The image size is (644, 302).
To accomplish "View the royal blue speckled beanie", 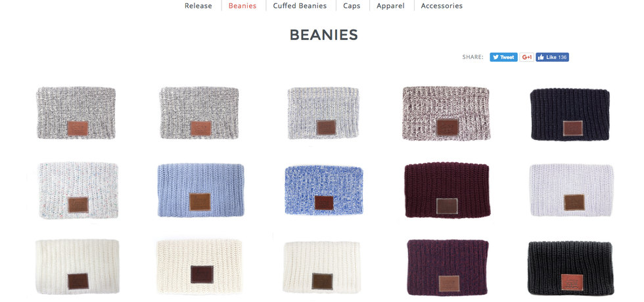I will coord(323,190).
